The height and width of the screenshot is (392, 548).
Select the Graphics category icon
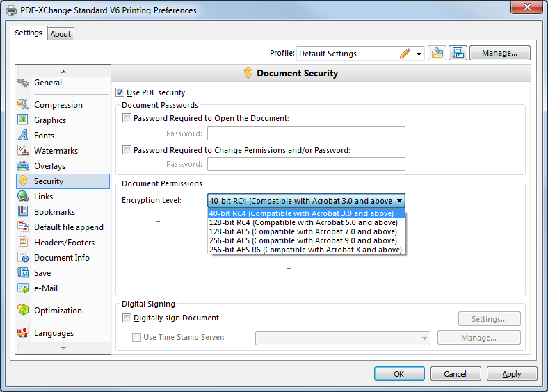pyautogui.click(x=23, y=120)
